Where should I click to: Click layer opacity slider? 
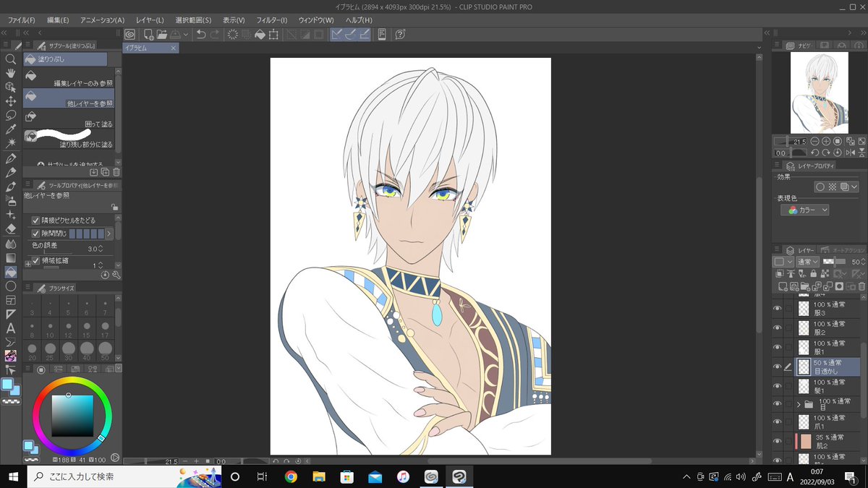tap(835, 262)
